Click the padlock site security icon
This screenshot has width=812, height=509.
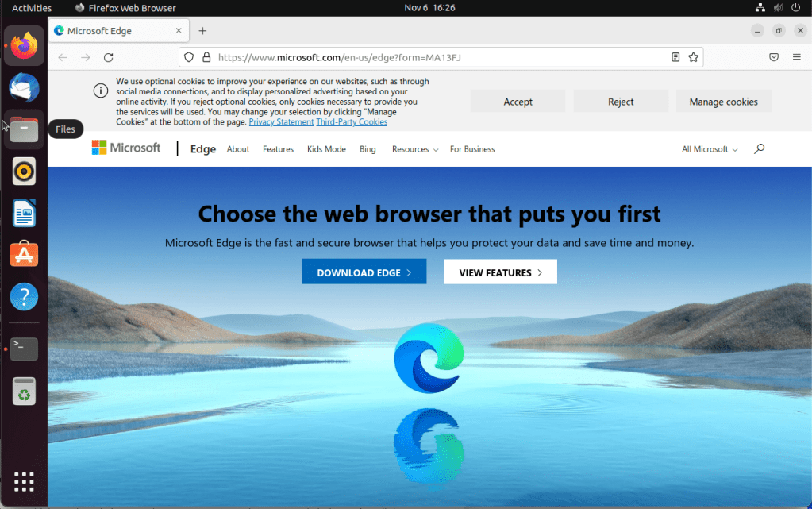point(206,57)
